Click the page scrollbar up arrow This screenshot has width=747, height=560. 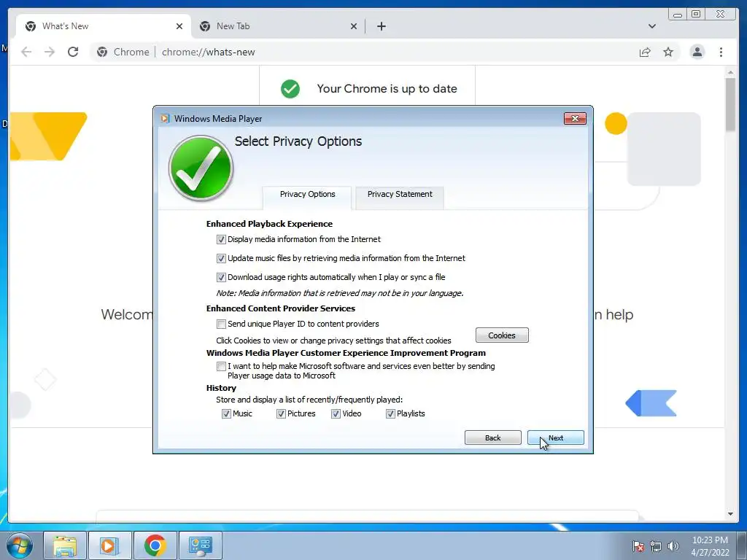[x=730, y=72]
